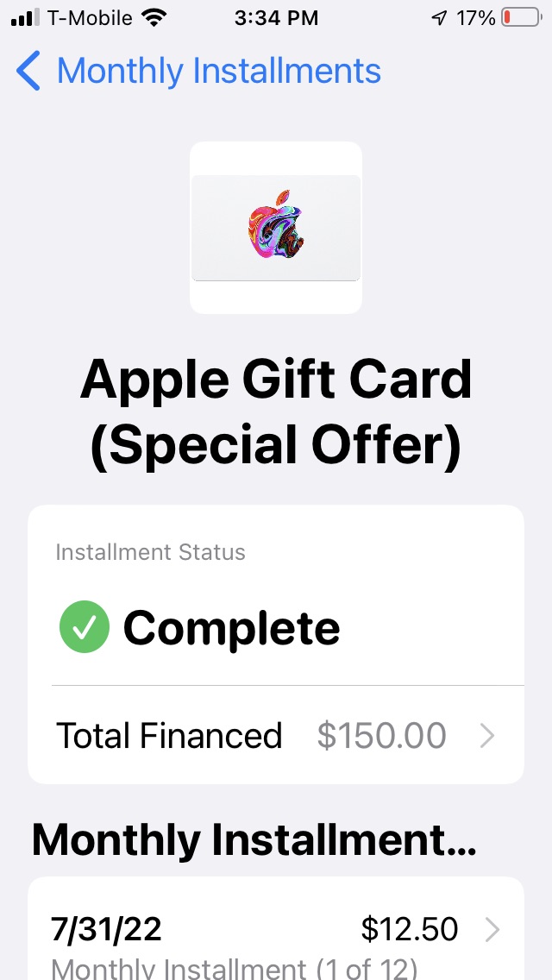Viewport: 552px width, 980px height.
Task: Expand the $12.50 installment chevron
Action: [492, 930]
